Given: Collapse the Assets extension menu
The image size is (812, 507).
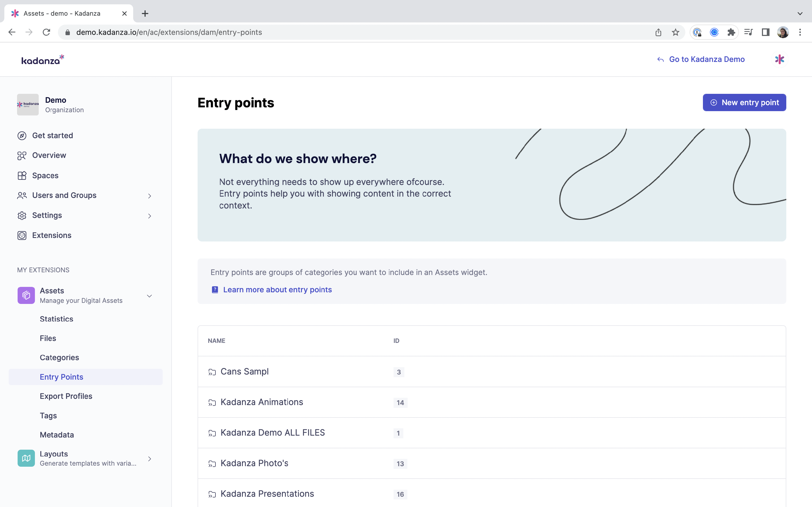Looking at the screenshot, I should click(150, 296).
